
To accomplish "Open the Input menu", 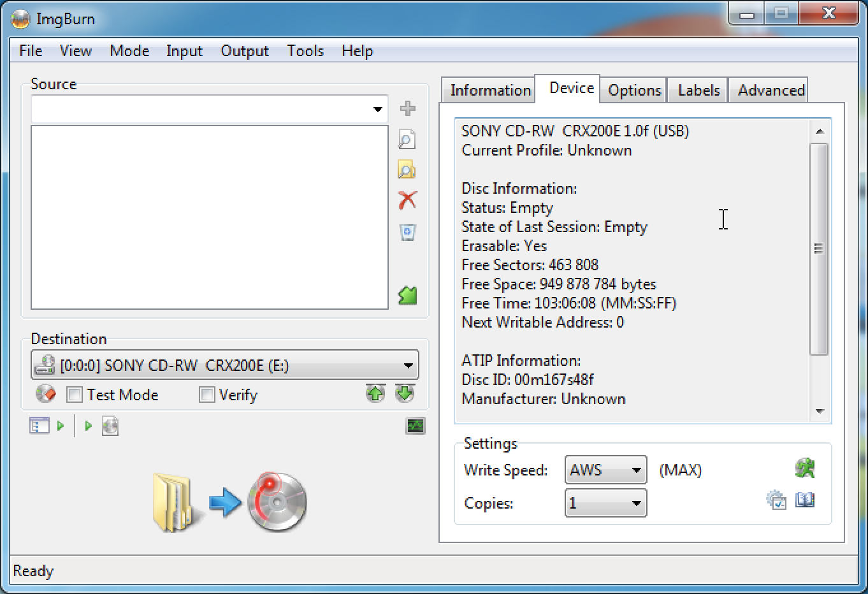I will point(184,51).
